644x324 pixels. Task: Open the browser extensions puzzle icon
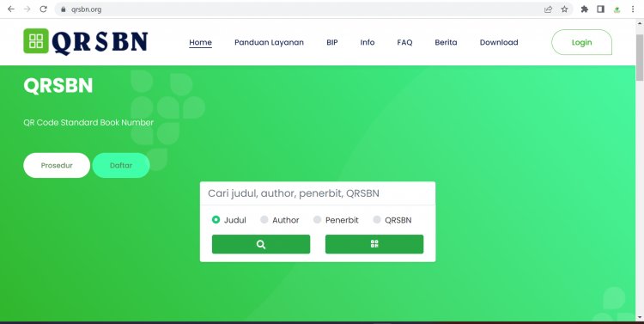tap(585, 9)
